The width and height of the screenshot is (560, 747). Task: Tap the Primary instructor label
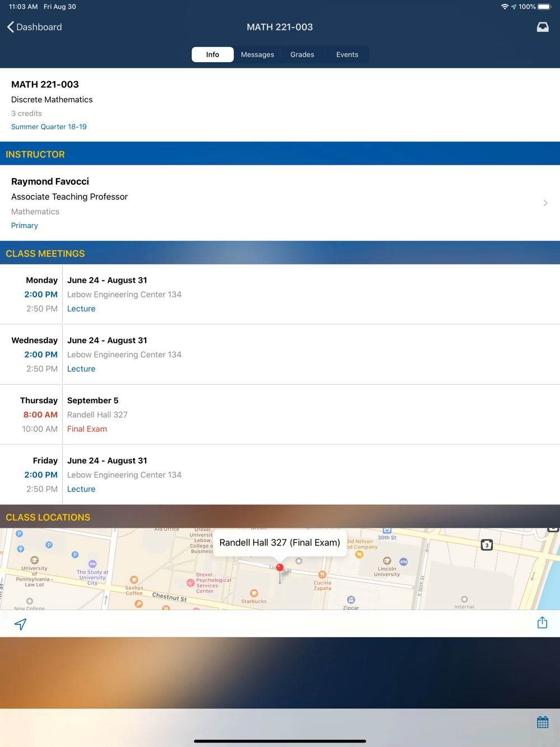point(25,225)
